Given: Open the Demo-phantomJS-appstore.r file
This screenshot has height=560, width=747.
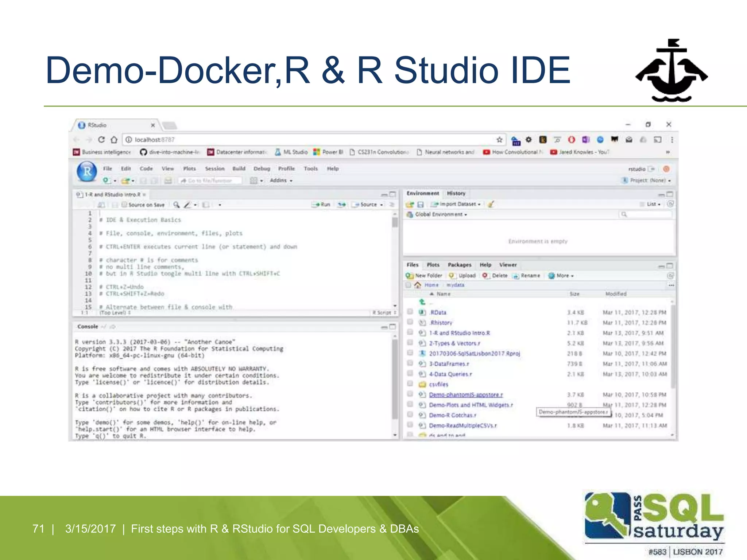Looking at the screenshot, I should click(x=466, y=394).
